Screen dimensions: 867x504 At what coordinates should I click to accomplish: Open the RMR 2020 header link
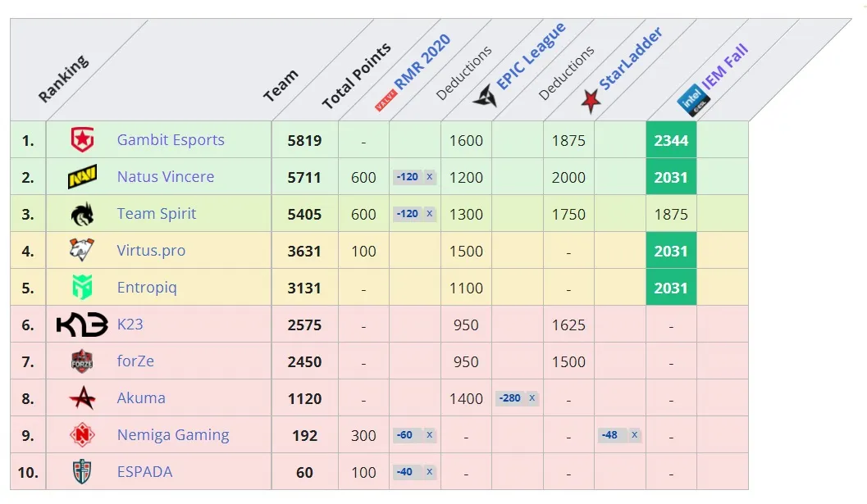click(x=422, y=61)
